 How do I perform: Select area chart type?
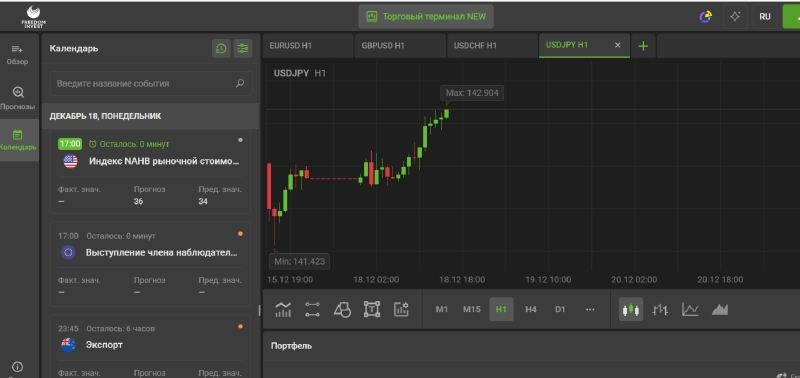(x=720, y=309)
